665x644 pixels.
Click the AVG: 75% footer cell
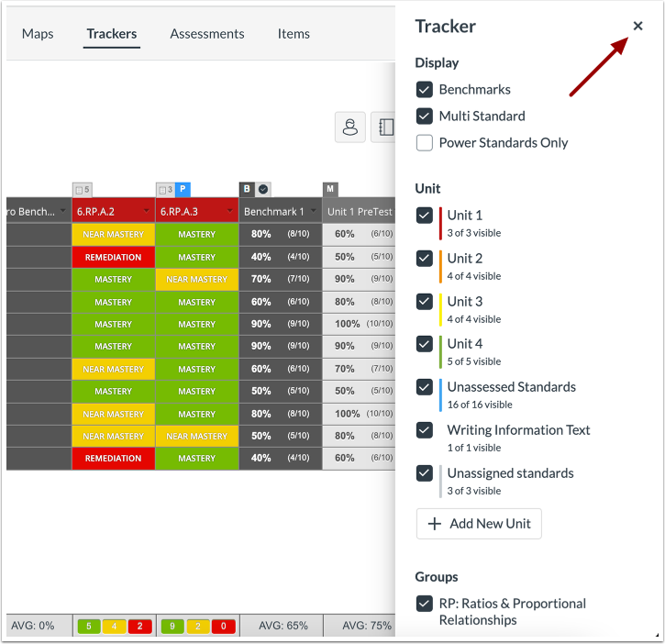(x=360, y=626)
